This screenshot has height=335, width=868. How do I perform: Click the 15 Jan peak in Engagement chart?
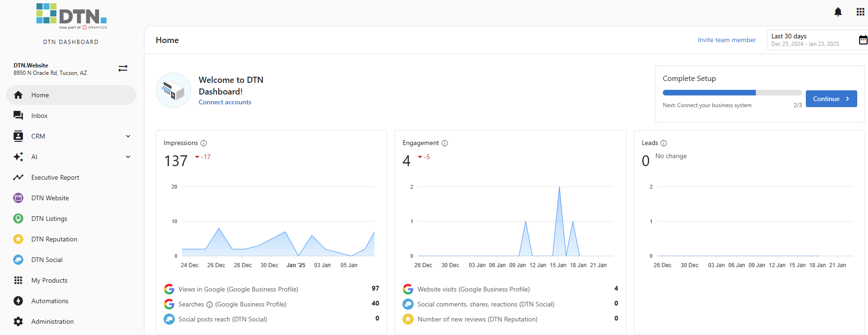point(559,187)
